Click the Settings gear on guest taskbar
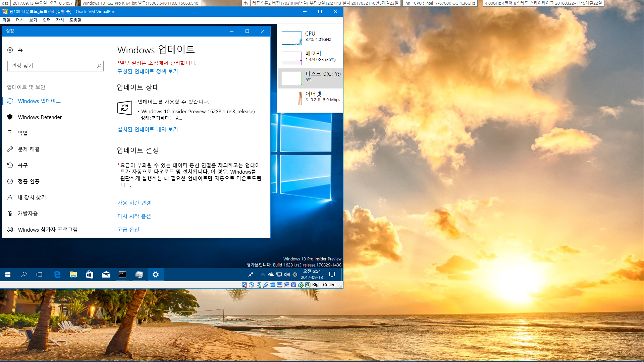Viewport: 644px width, 362px height. click(156, 275)
